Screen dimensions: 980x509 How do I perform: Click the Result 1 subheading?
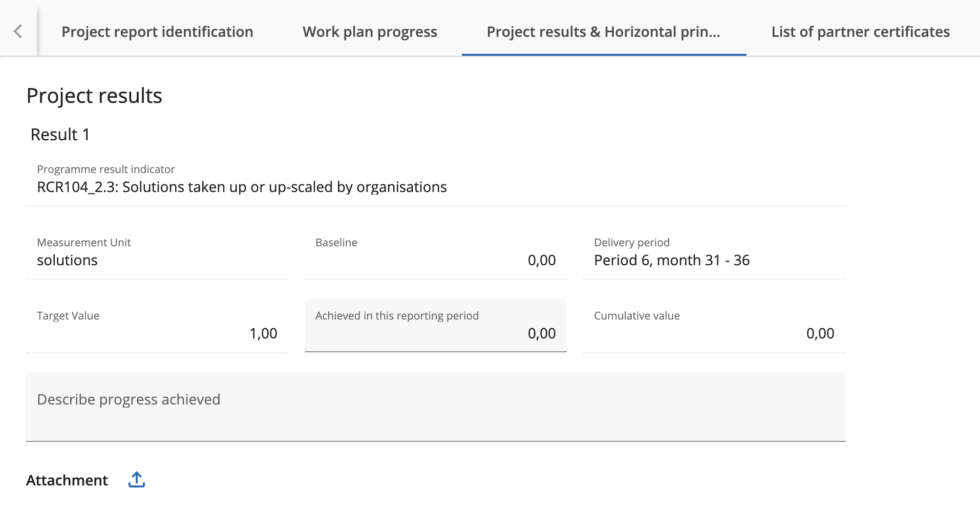pyautogui.click(x=60, y=135)
